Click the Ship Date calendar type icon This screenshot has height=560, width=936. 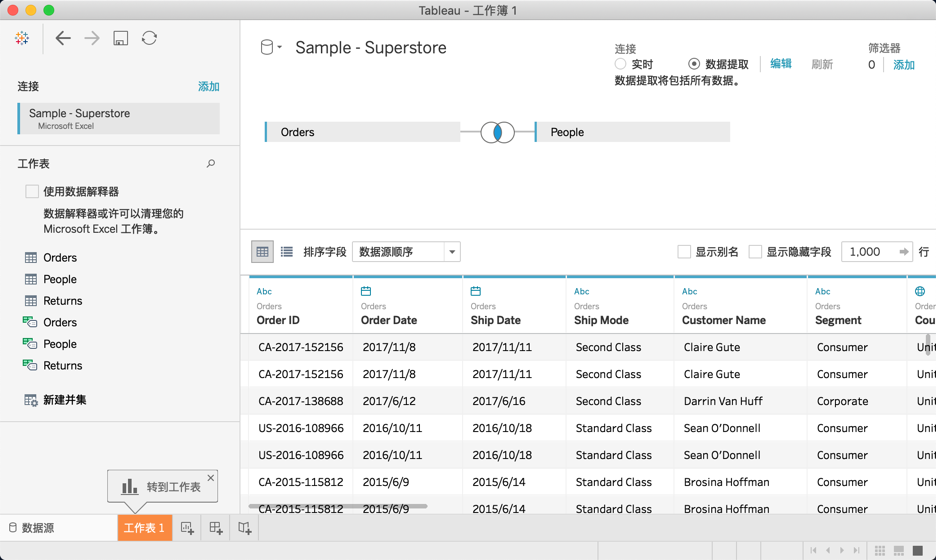click(x=476, y=291)
